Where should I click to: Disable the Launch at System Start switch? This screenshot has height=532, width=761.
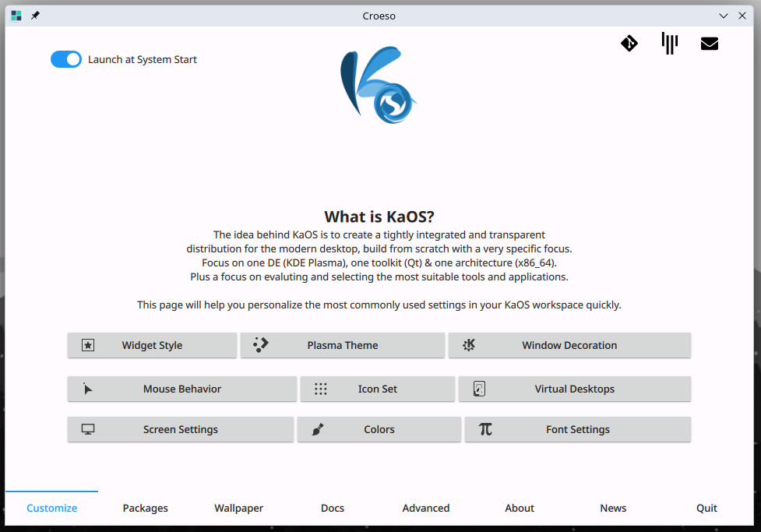[x=66, y=59]
